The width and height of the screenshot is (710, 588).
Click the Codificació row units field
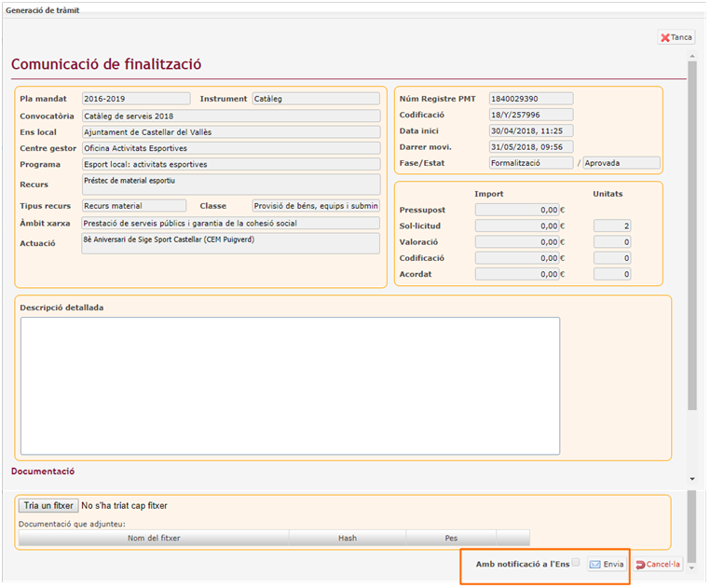[612, 258]
